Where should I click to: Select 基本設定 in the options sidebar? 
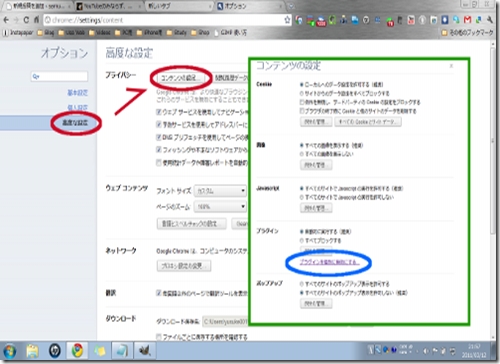(x=78, y=93)
